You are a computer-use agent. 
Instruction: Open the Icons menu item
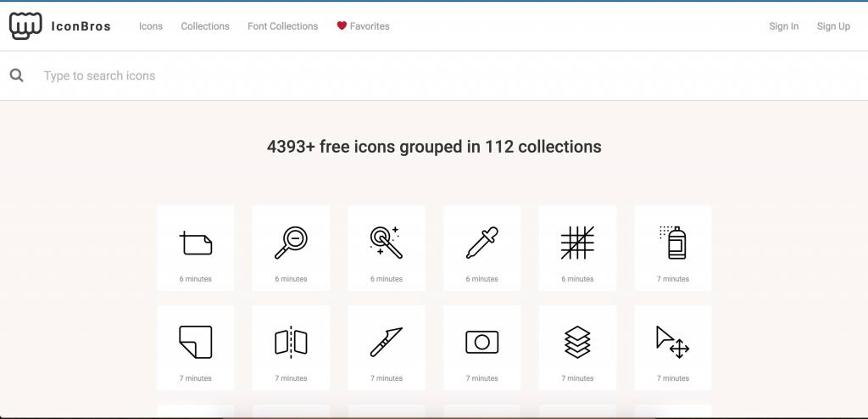coord(151,26)
